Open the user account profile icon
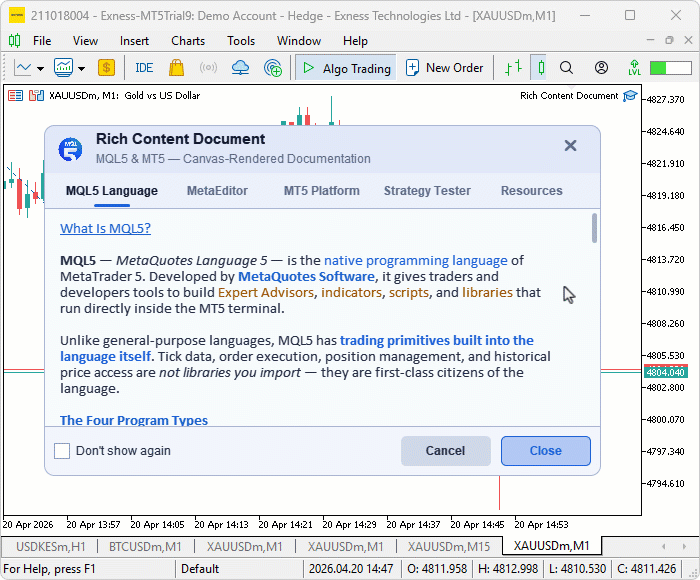Viewport: 700px width, 580px height. tap(601, 68)
